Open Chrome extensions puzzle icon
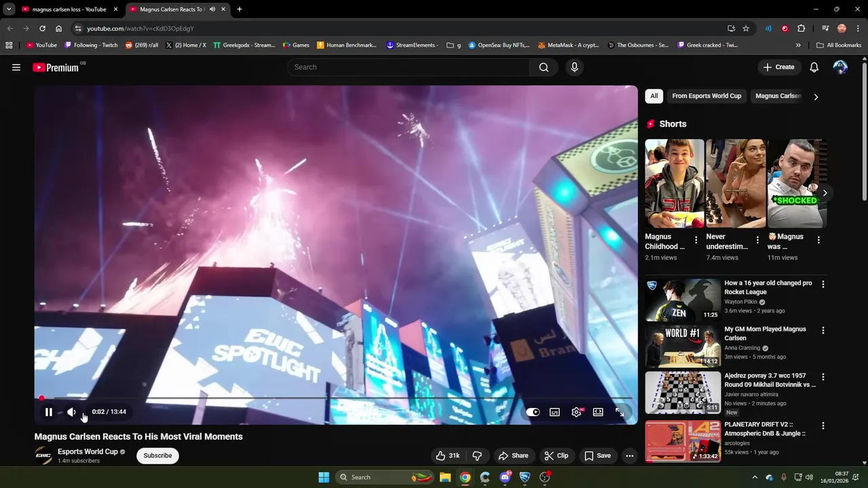The width and height of the screenshot is (868, 488). tap(801, 28)
